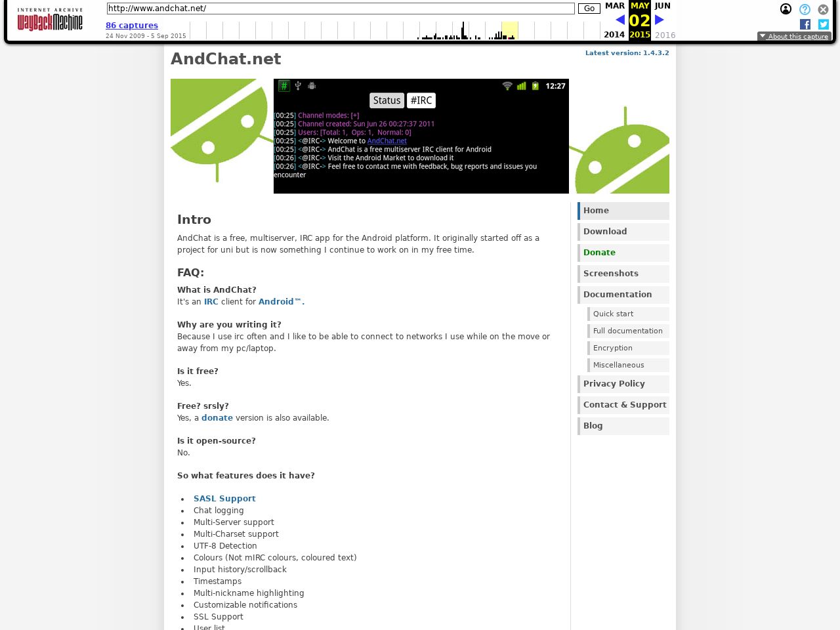Select the Download menu item
This screenshot has height=630, width=840.
pyautogui.click(x=605, y=232)
